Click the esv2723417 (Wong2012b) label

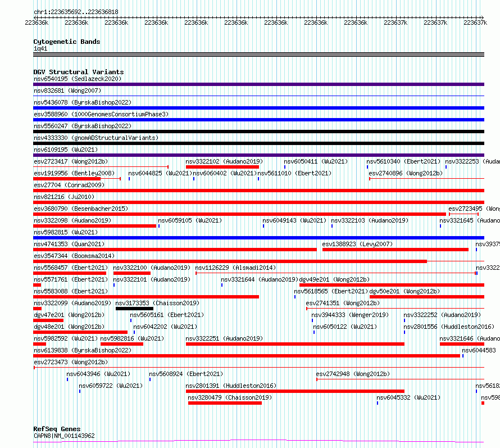coord(71,161)
